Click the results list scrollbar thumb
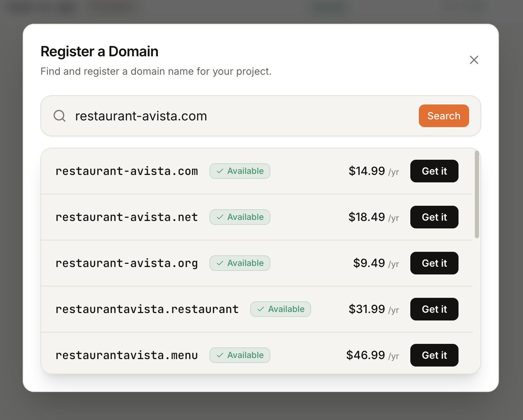The image size is (523, 420). (x=477, y=194)
